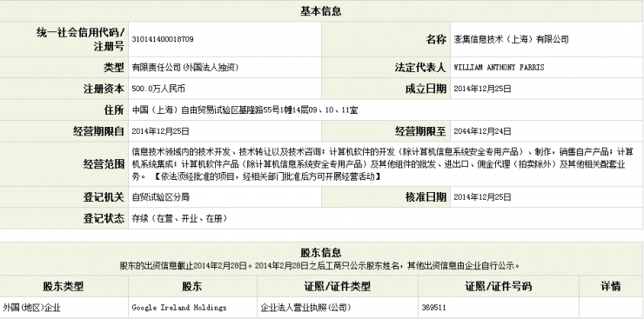This screenshot has width=644, height=319.
Task: Select the 成立日期 value 2014年12月25日
Action: point(483,89)
